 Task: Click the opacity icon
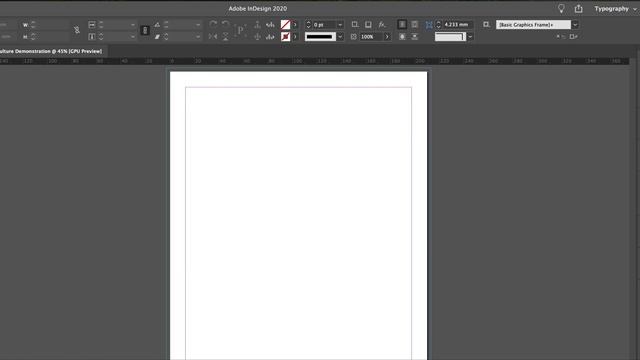tap(353, 37)
